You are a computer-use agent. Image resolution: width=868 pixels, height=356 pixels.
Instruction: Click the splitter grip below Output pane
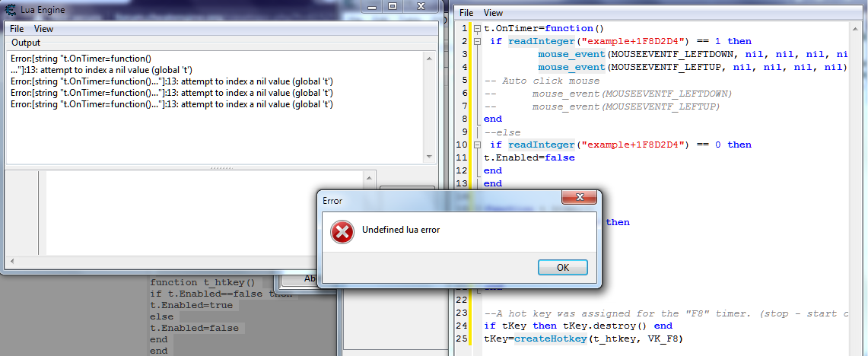point(221,167)
